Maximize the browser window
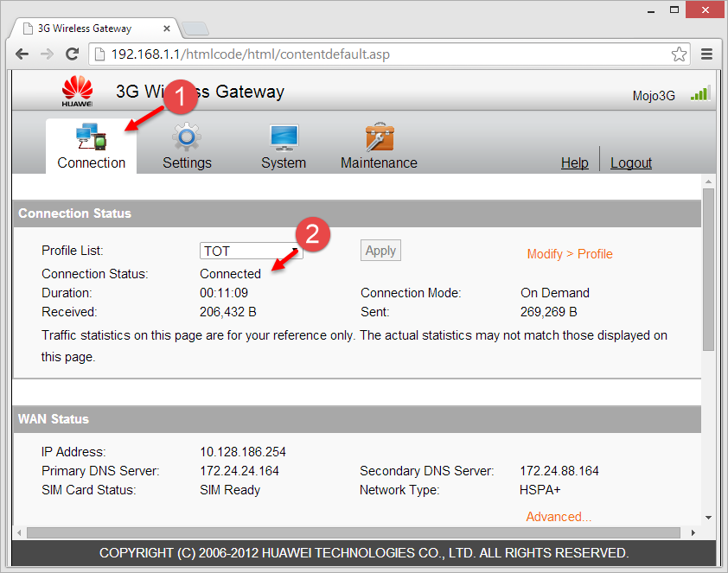The image size is (728, 573). [674, 10]
